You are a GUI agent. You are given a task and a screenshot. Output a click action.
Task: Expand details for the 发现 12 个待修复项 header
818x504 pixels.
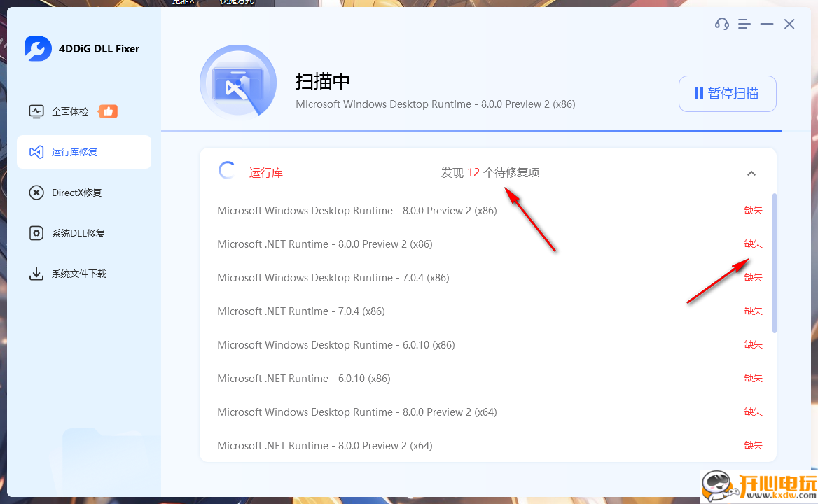tap(751, 172)
